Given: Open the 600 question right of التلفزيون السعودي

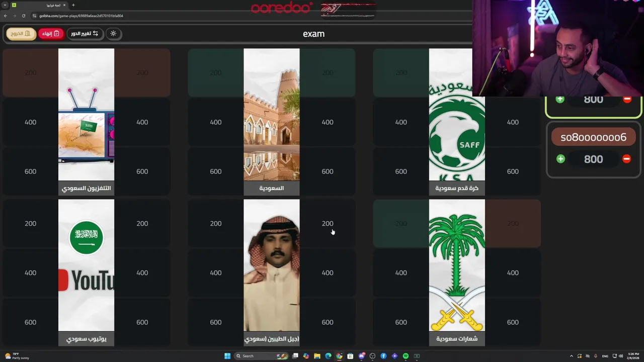Looking at the screenshot, I should click(142, 171).
